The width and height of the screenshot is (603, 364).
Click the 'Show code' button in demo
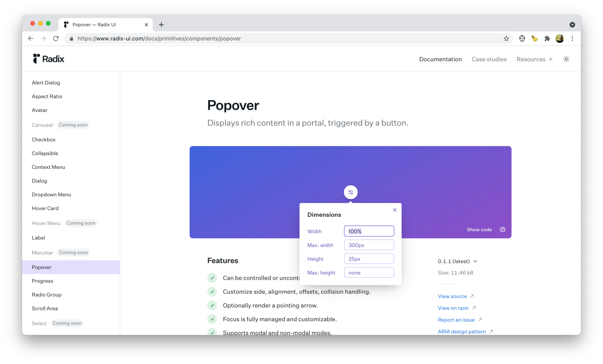[479, 230]
